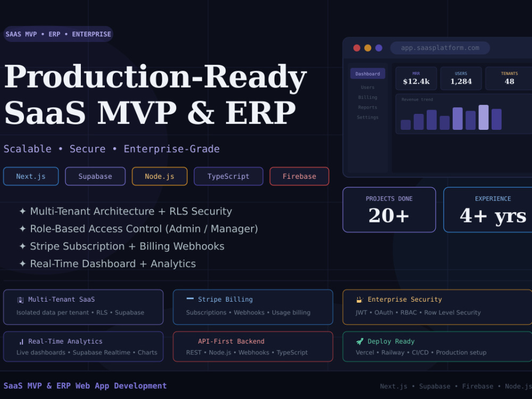Image resolution: width=532 pixels, height=399 pixels.
Task: Click the SAAS MVP • ERP • ENTERPRISE badge
Action: point(58,34)
